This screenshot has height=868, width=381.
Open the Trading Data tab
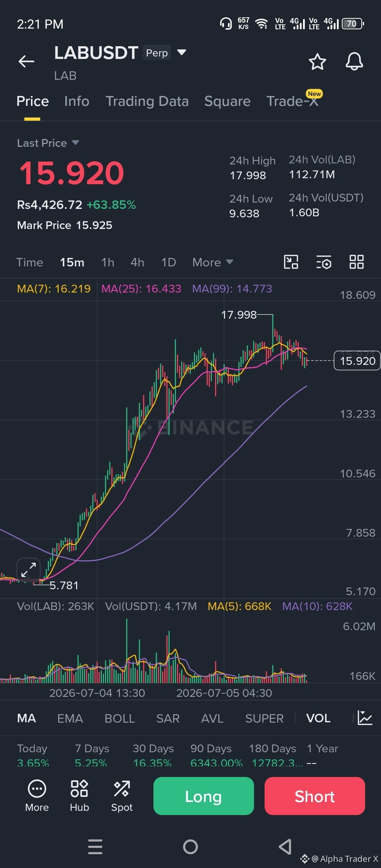(x=147, y=101)
